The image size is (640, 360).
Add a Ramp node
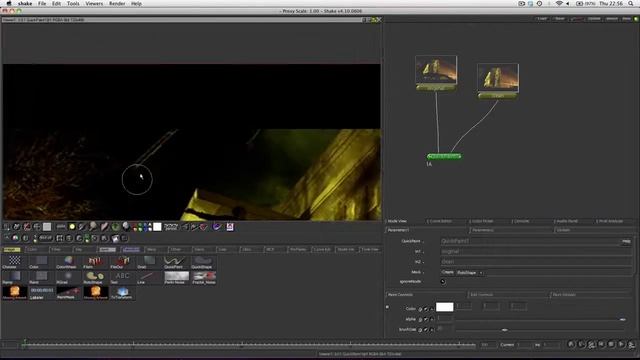coord(15,277)
